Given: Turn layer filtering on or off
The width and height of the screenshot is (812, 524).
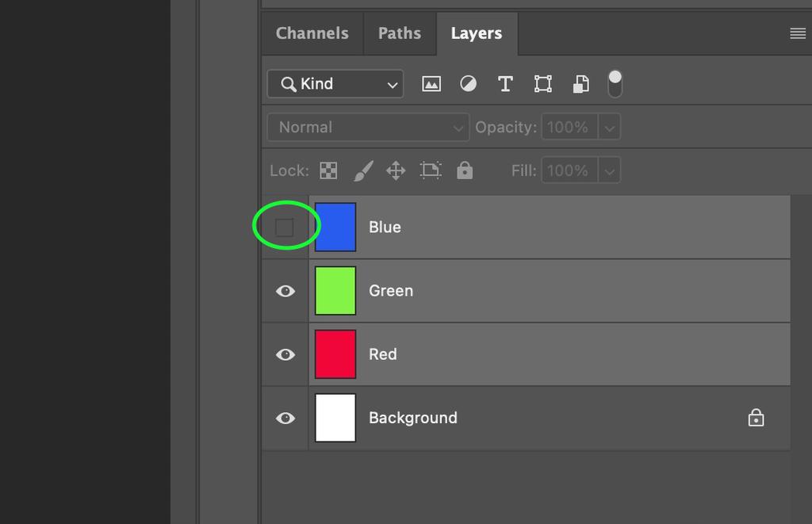Looking at the screenshot, I should [615, 84].
